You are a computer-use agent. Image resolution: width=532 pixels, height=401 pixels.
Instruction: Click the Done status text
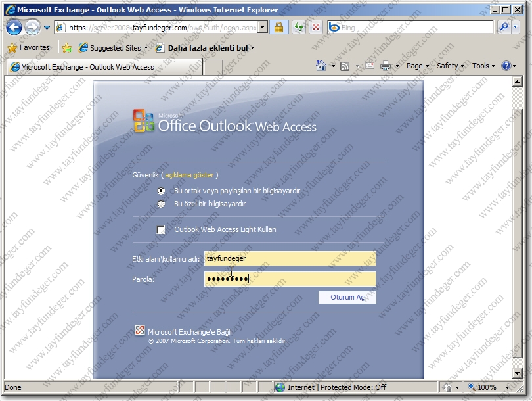[13, 387]
